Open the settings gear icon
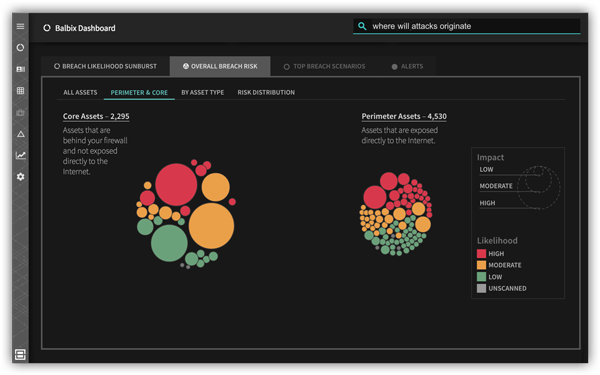Viewport: 600px width, 375px height. point(21,177)
